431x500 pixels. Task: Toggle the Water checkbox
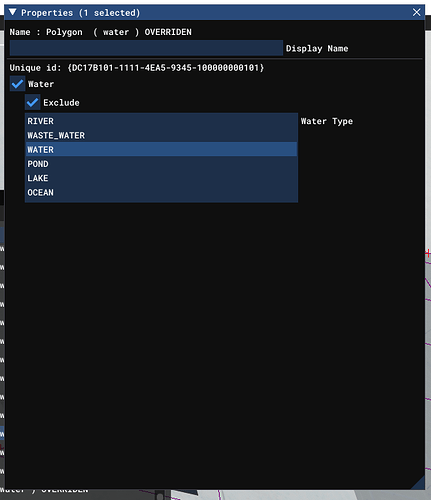tap(17, 84)
